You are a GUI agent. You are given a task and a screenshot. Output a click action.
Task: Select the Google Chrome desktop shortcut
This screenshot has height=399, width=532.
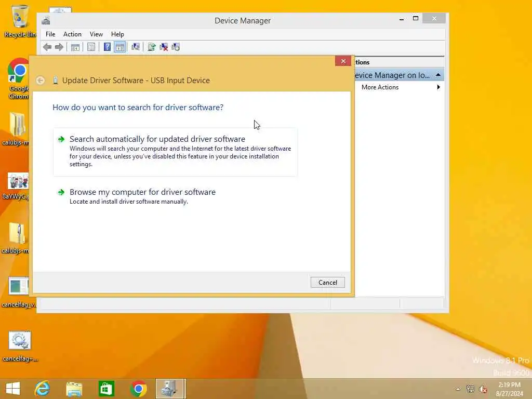pyautogui.click(x=18, y=79)
